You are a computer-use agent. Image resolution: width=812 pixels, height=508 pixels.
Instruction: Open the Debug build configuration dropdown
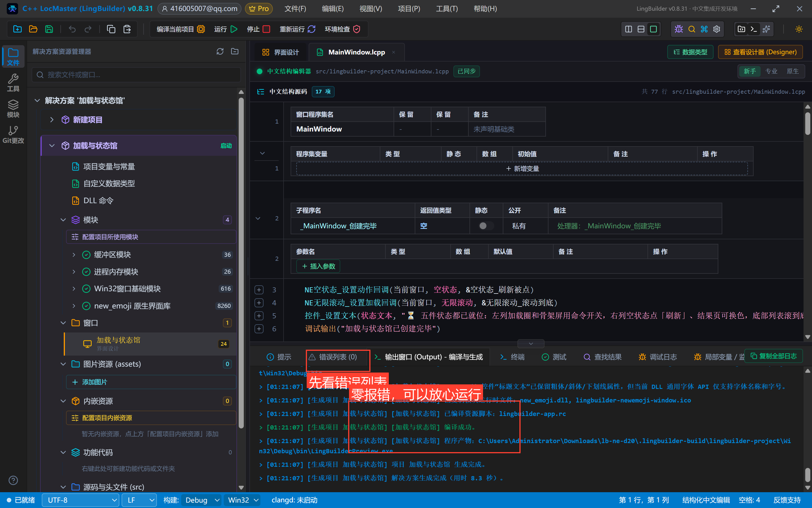pos(202,500)
